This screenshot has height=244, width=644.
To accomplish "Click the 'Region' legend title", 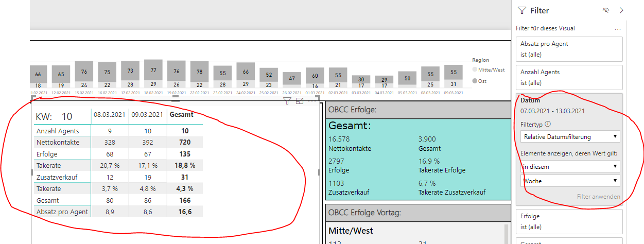I will point(481,60).
